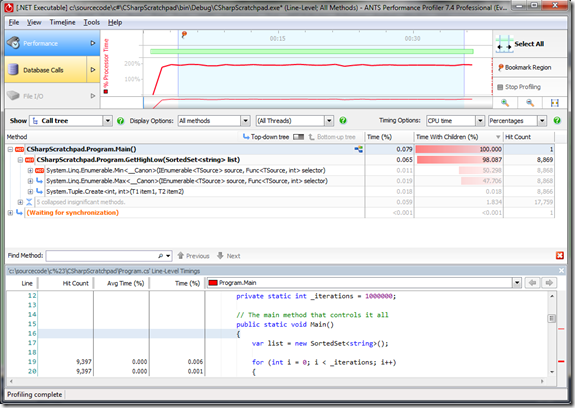Click HOT icon beside Program.Main()

coord(20,149)
